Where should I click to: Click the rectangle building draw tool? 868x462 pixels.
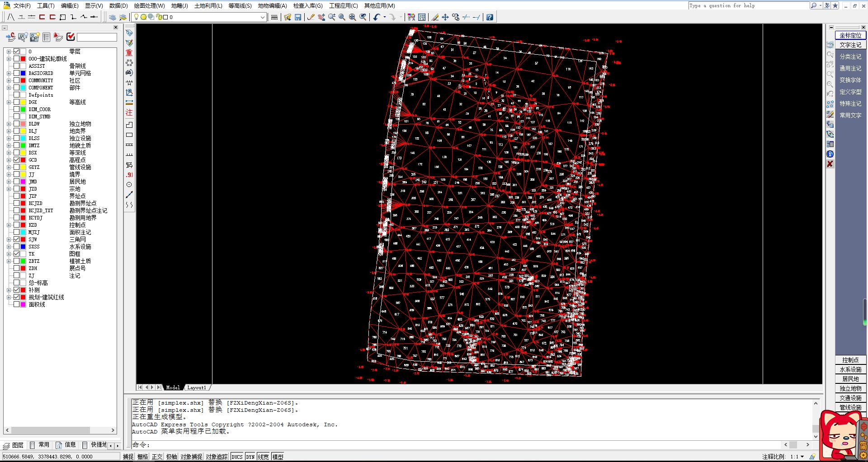[x=129, y=135]
